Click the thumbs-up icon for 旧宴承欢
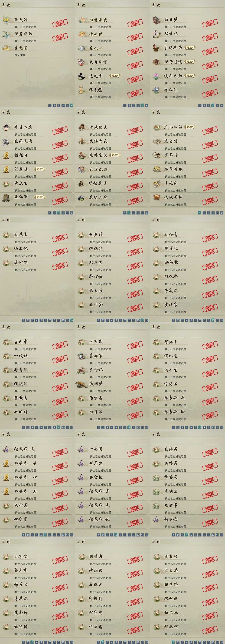This screenshot has height=644, width=225. [x=81, y=20]
